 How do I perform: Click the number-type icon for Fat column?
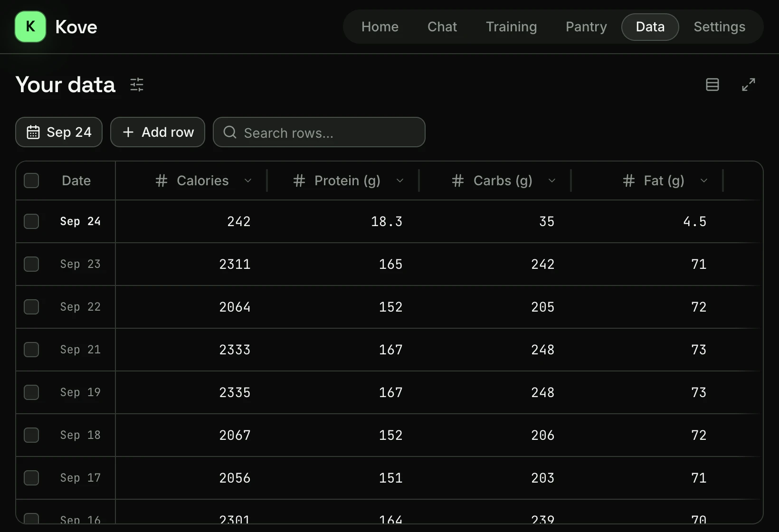629,180
